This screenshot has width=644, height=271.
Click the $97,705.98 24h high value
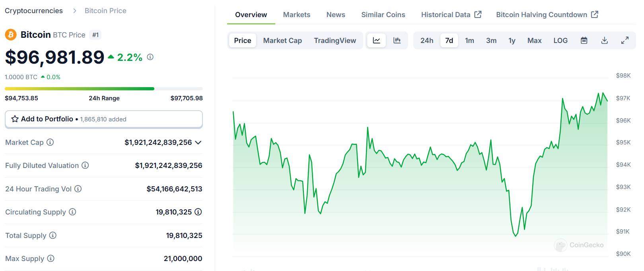pyautogui.click(x=187, y=98)
